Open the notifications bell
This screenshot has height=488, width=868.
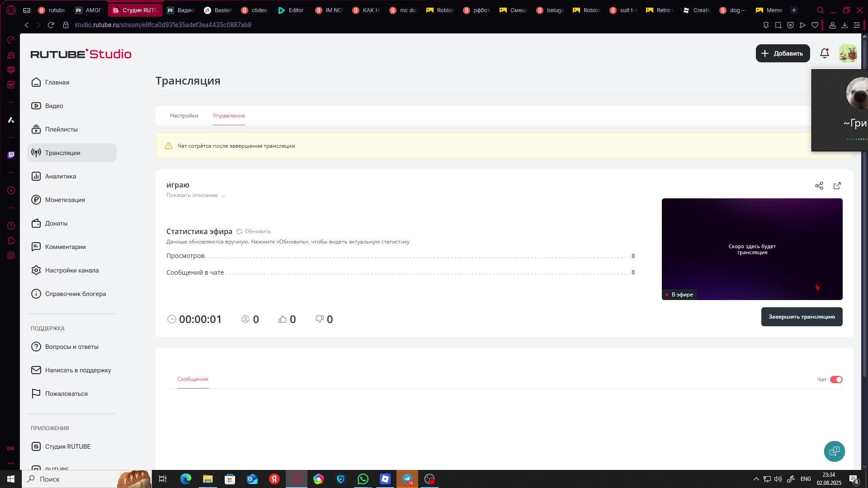pyautogui.click(x=824, y=53)
